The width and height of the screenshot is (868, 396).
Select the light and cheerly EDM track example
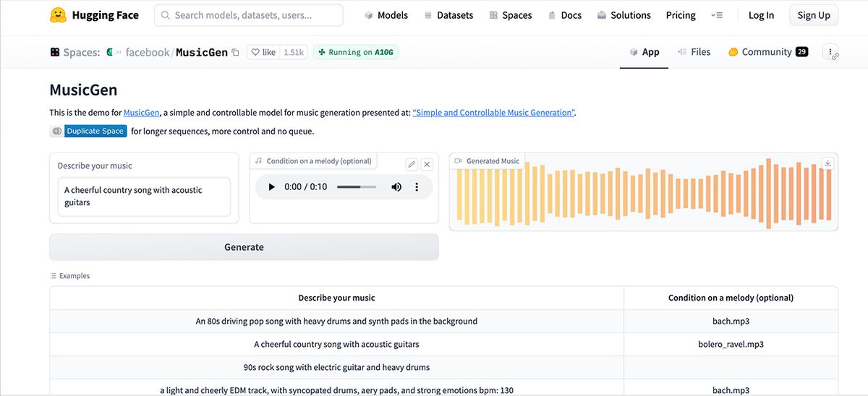[336, 390]
